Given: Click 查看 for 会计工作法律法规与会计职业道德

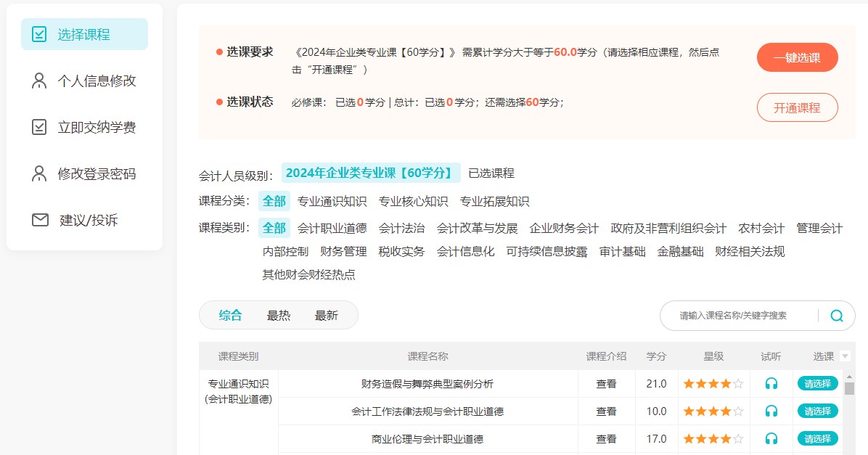Looking at the screenshot, I should [x=606, y=411].
